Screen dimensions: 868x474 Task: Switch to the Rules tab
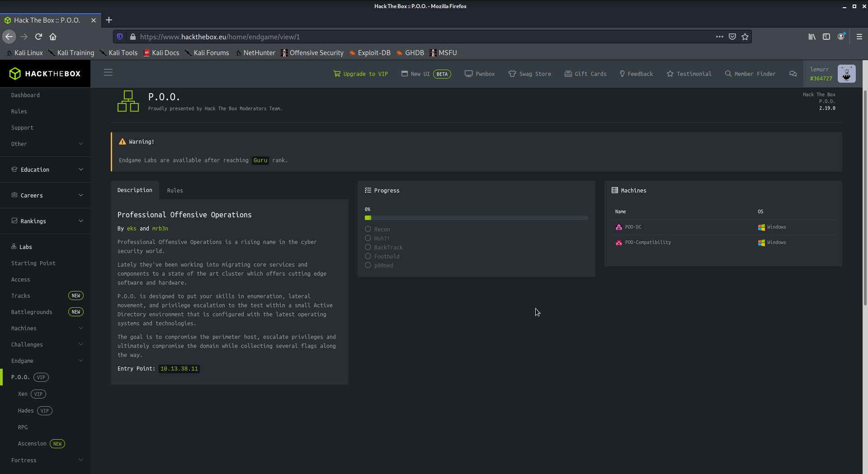click(x=175, y=191)
